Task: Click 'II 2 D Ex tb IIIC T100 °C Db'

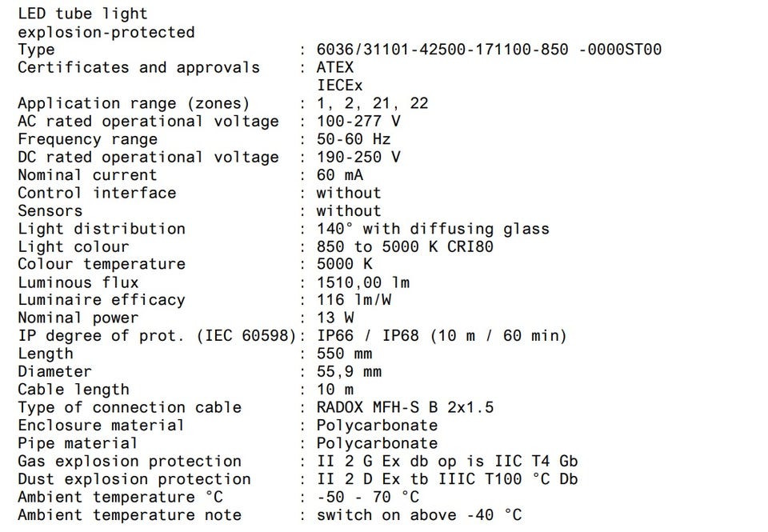Action: point(447,479)
